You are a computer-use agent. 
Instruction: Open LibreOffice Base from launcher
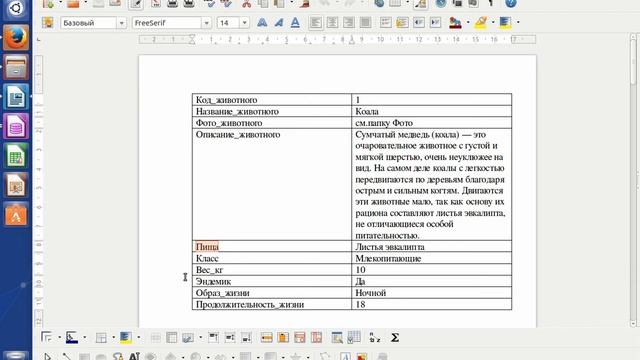[16, 126]
